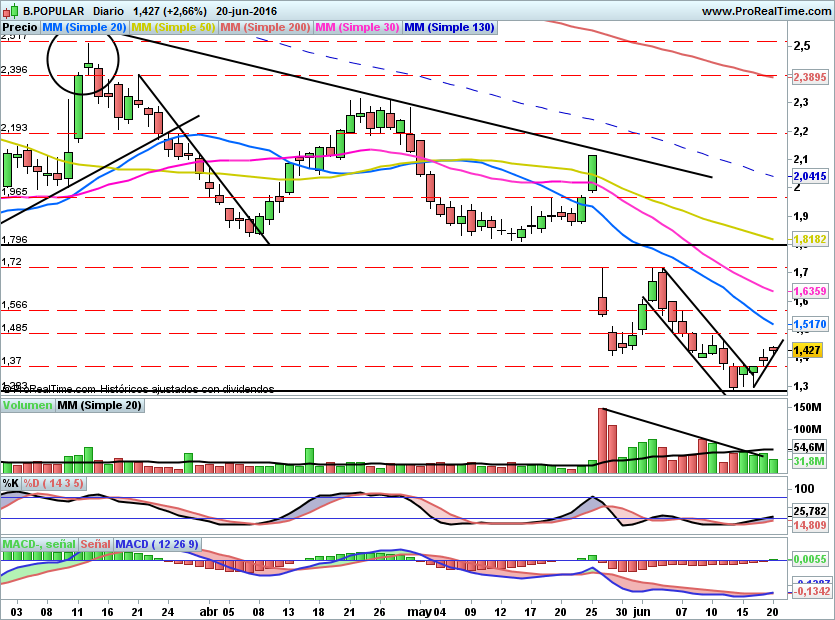The image size is (835, 620).
Task: Click the tallest red volume bar
Action: pyautogui.click(x=602, y=440)
